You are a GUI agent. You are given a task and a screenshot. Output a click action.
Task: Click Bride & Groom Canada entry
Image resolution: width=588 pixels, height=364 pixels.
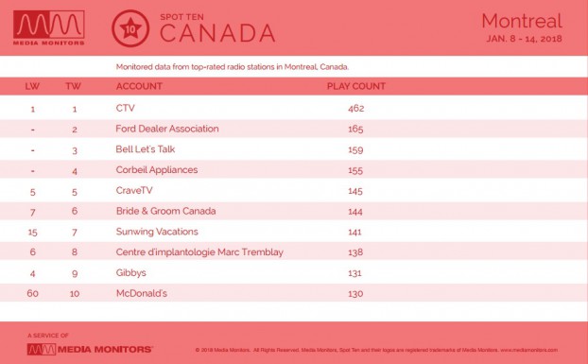[x=165, y=211]
